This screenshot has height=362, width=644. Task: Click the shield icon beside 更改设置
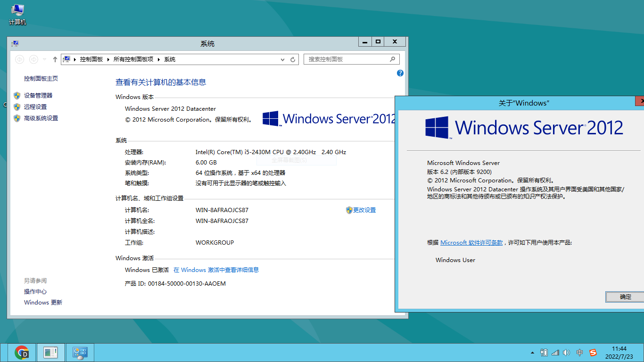[349, 210]
